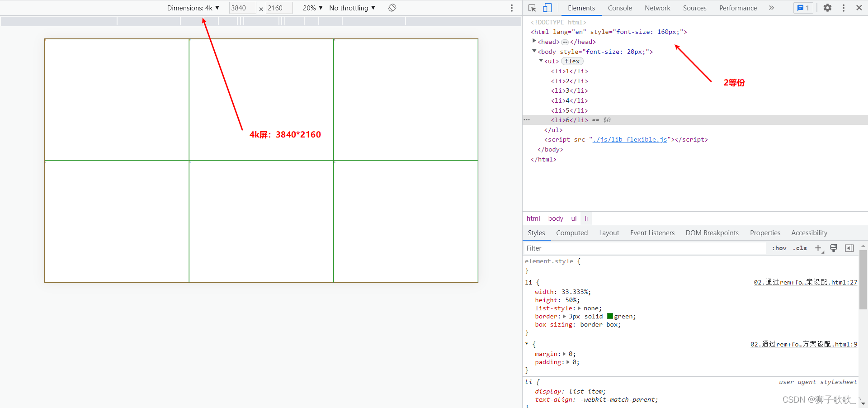
Task: Toggle the flex badge on ul
Action: (x=572, y=61)
